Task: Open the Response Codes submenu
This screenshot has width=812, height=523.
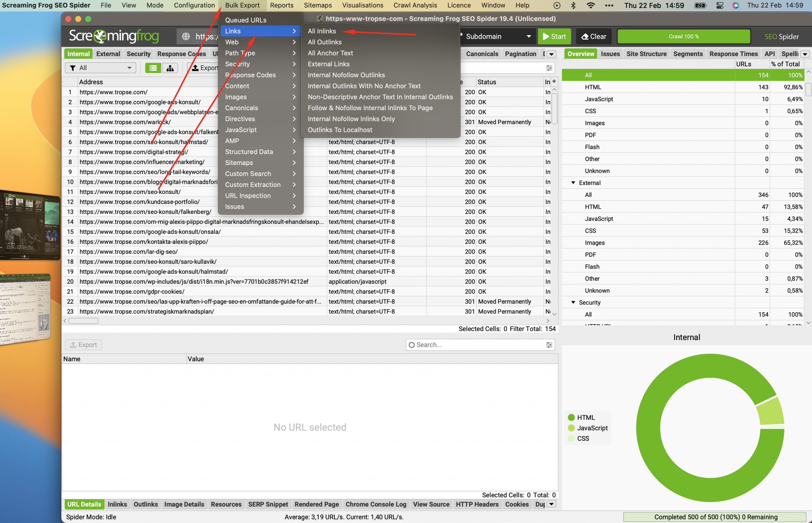Action: 260,75
